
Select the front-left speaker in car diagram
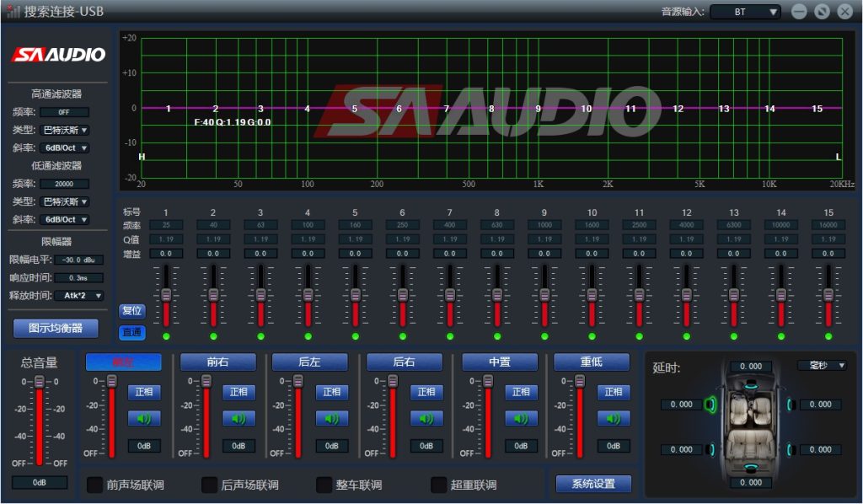pos(710,405)
